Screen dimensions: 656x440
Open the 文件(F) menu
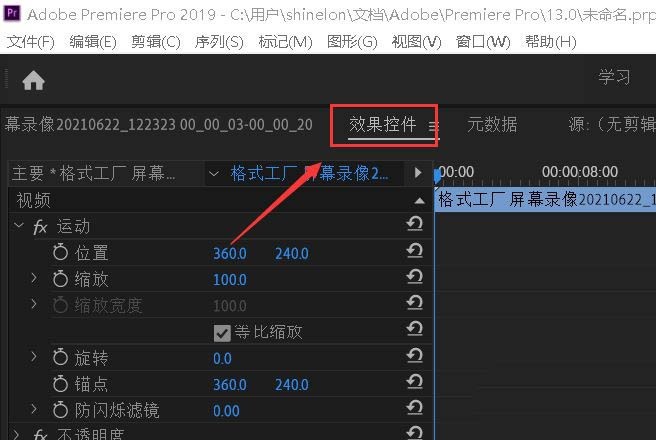pyautogui.click(x=30, y=42)
